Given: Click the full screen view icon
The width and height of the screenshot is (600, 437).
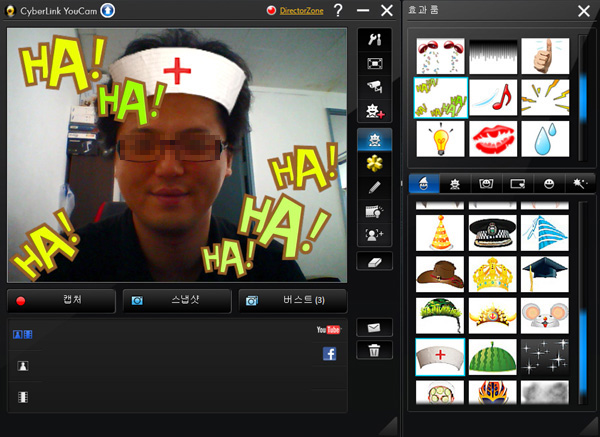Looking at the screenshot, I should click(x=374, y=64).
